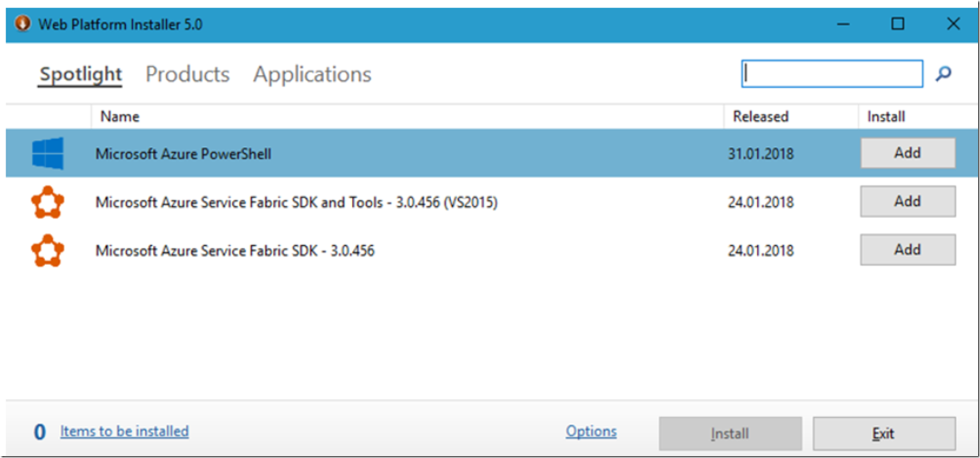Screen dimensions: 980x458
Task: Add Microsoft Azure Service Fabric SDK - 3.0.456
Action: (908, 250)
